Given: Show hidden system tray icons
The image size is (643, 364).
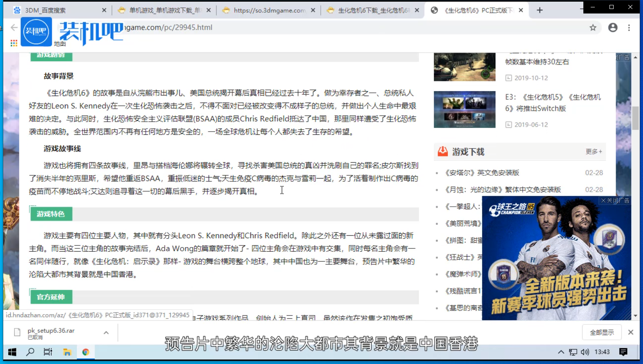Looking at the screenshot, I should tap(561, 352).
